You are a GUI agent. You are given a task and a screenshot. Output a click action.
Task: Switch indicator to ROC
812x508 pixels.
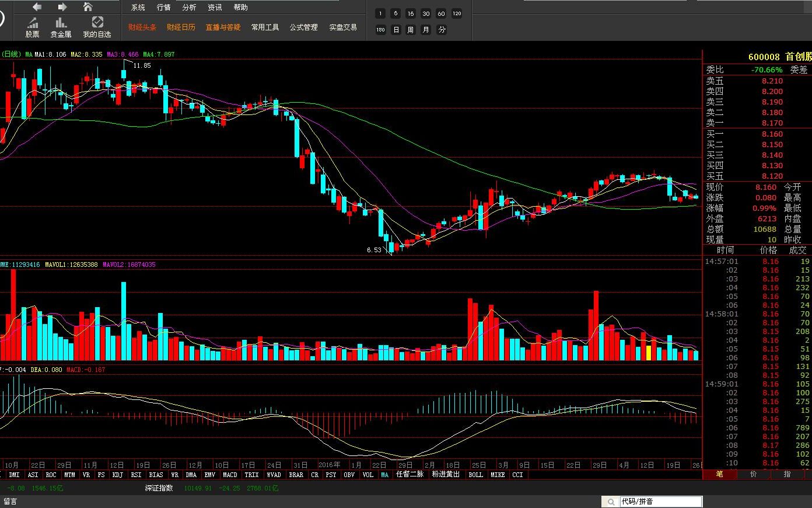pyautogui.click(x=51, y=475)
